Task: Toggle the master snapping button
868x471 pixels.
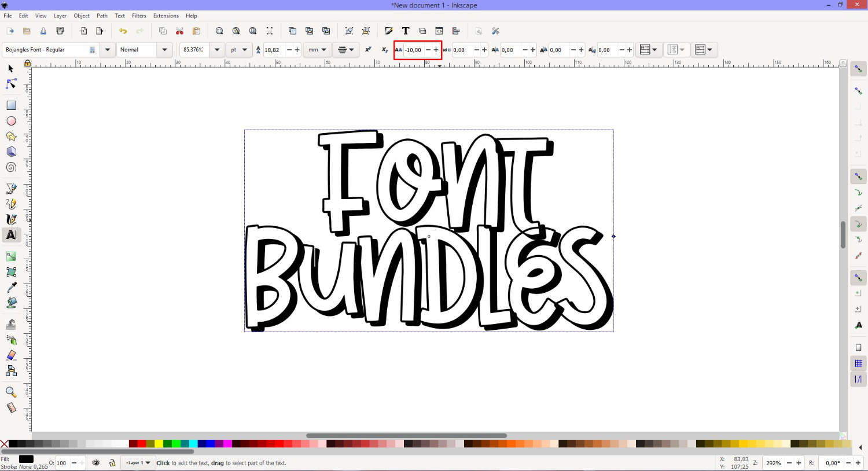Action: point(858,69)
